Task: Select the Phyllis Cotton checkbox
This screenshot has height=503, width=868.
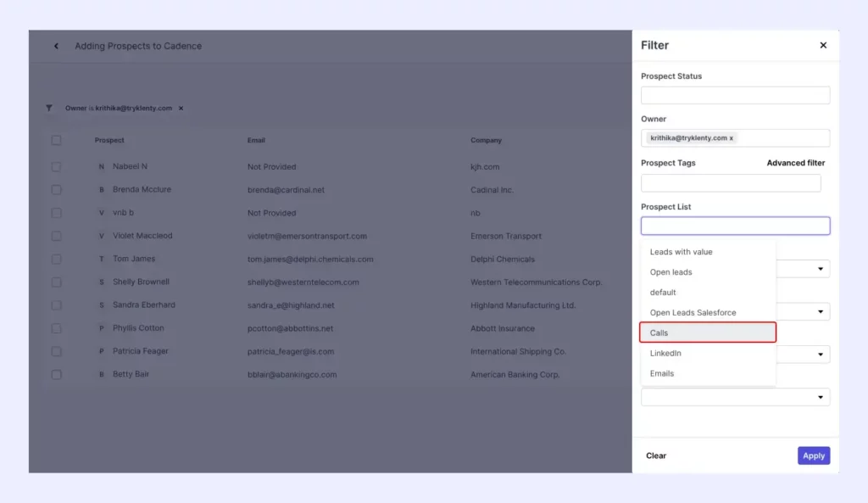Action: (56, 328)
